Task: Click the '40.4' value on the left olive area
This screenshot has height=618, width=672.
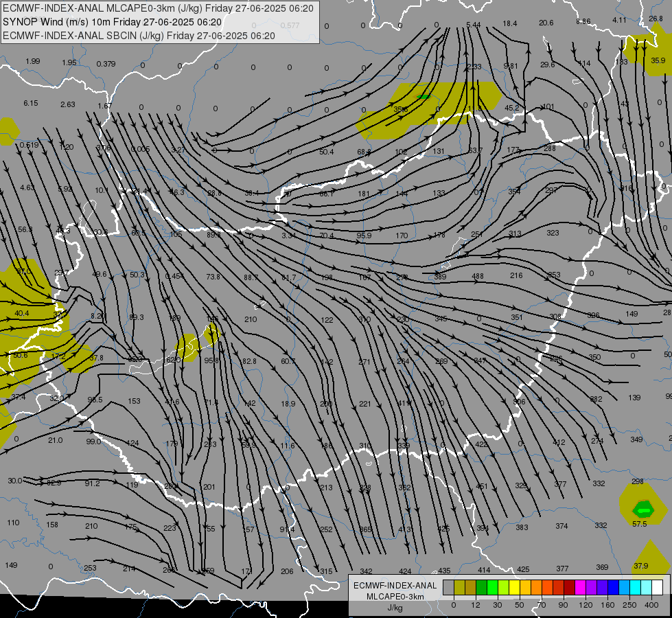Action: 22,313
